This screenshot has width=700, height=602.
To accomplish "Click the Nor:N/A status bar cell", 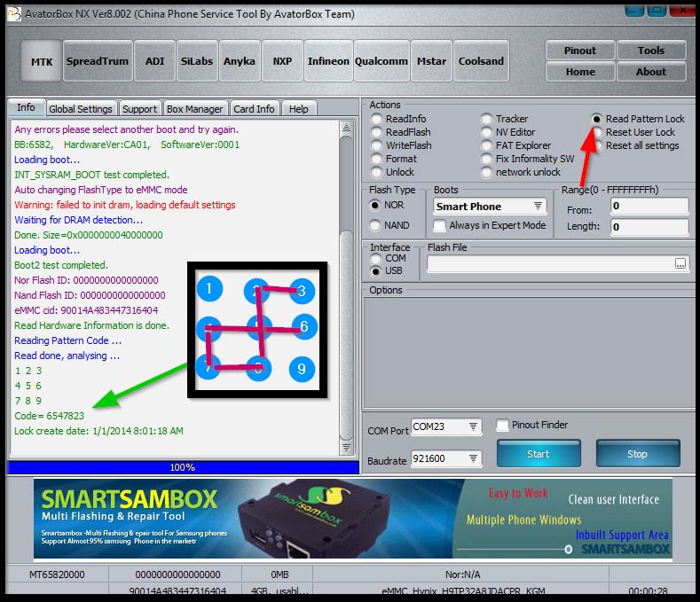I will point(462,575).
